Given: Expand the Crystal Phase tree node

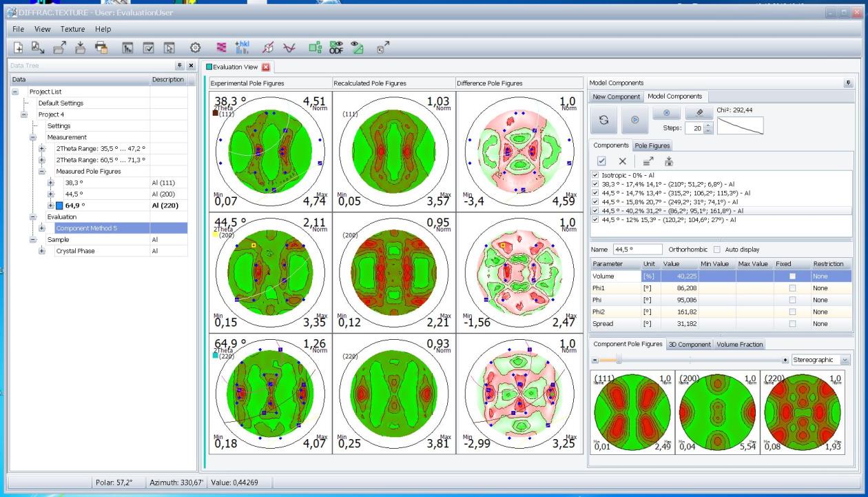Looking at the screenshot, I should [x=43, y=251].
